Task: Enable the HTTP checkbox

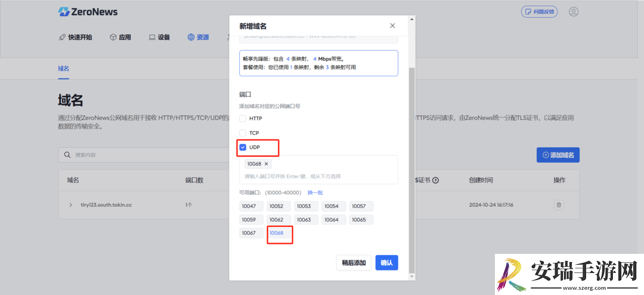Action: pos(243,118)
